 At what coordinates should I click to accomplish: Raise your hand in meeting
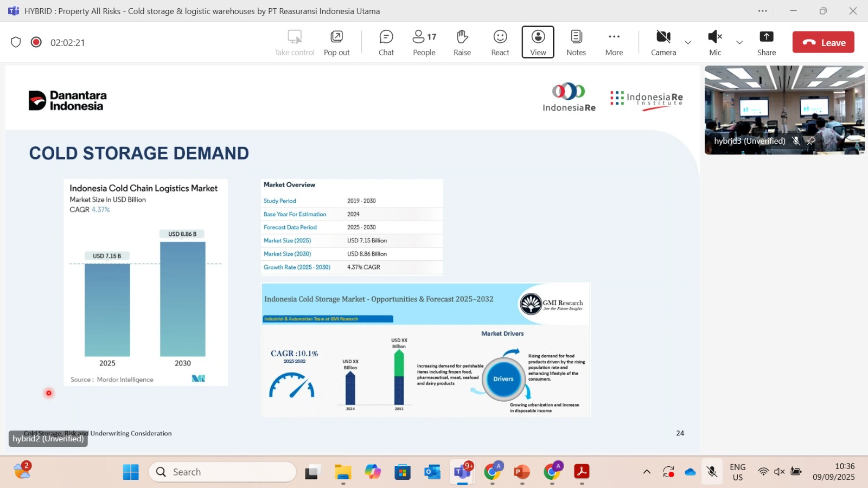coord(462,42)
